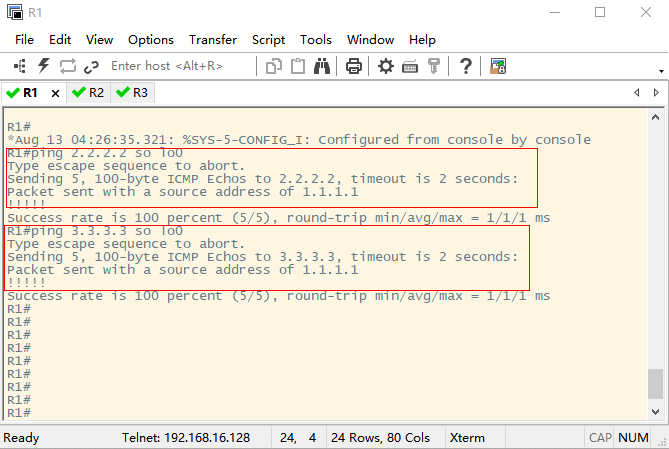Click the Paste clipboard icon
The width and height of the screenshot is (669, 449).
(x=298, y=66)
